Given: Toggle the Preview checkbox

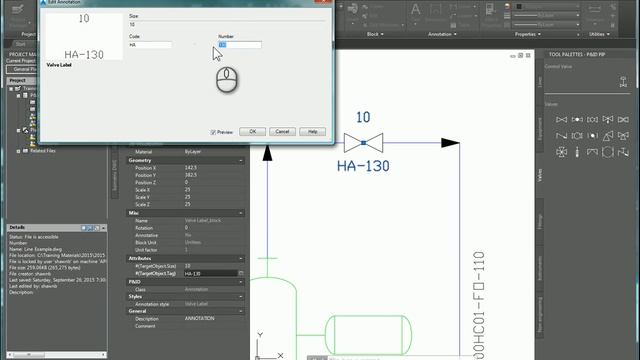Looking at the screenshot, I should [x=213, y=132].
